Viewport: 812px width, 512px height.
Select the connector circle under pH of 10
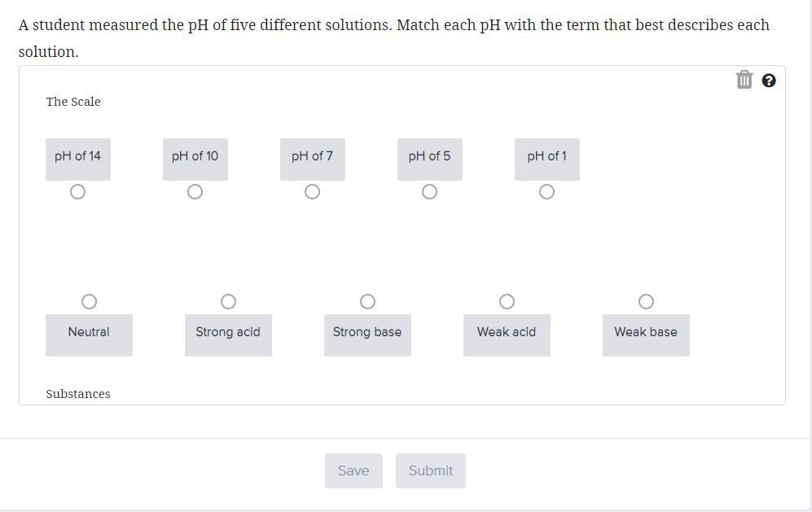tap(195, 192)
